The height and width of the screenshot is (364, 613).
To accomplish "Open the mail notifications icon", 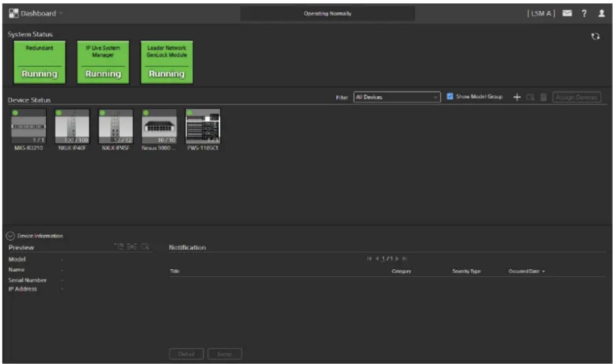I will coord(567,13).
